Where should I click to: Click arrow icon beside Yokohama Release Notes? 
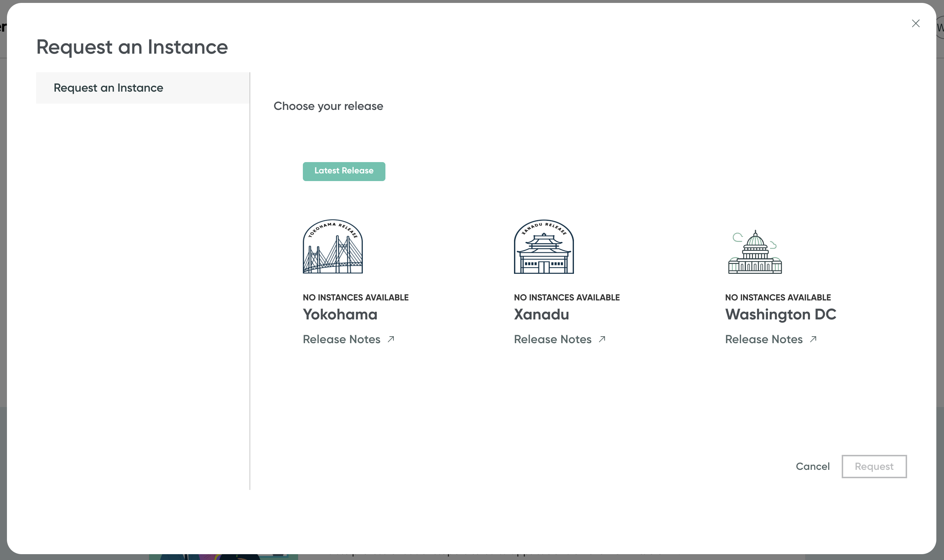[391, 339]
